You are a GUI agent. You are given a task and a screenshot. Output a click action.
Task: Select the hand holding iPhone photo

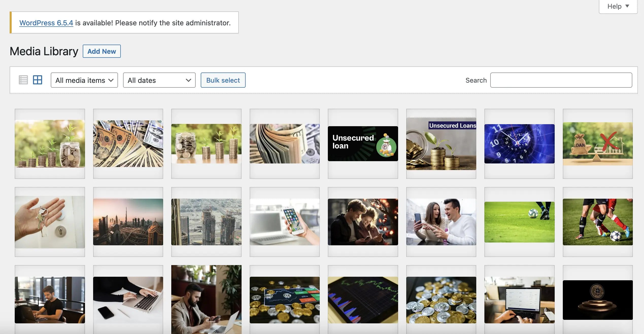click(x=284, y=222)
